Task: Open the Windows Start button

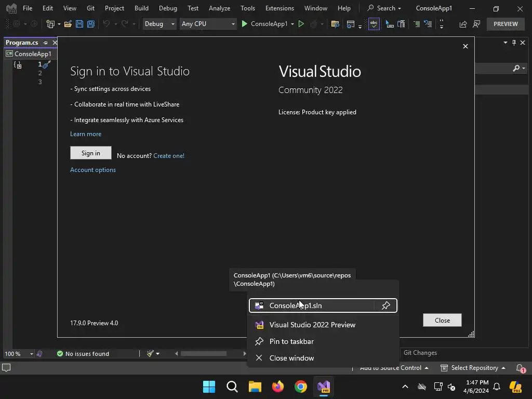Action: click(x=209, y=387)
